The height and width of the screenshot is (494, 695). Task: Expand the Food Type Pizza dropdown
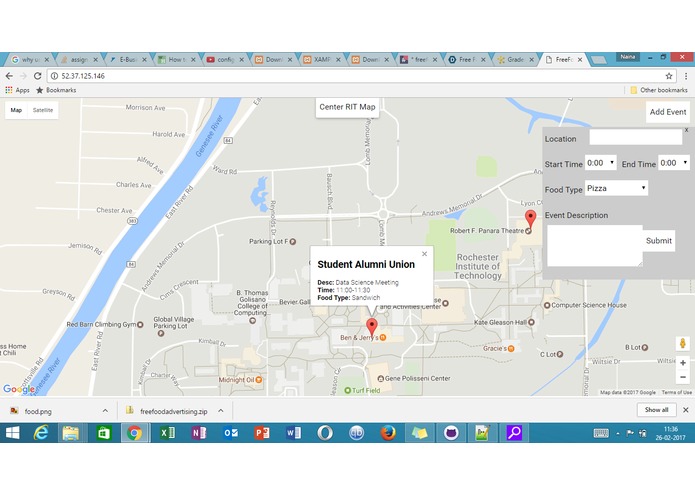pos(616,188)
